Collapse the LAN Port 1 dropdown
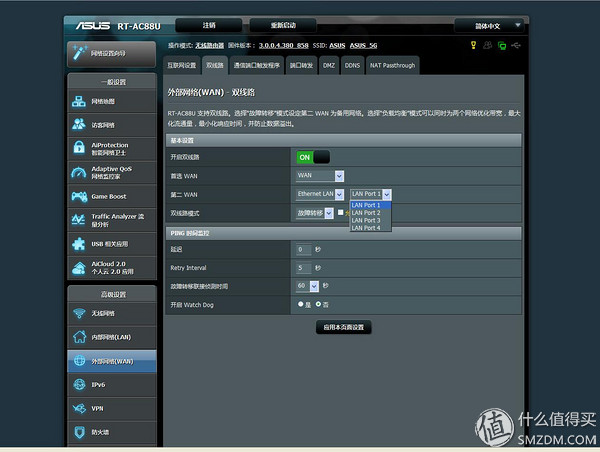 370,194
